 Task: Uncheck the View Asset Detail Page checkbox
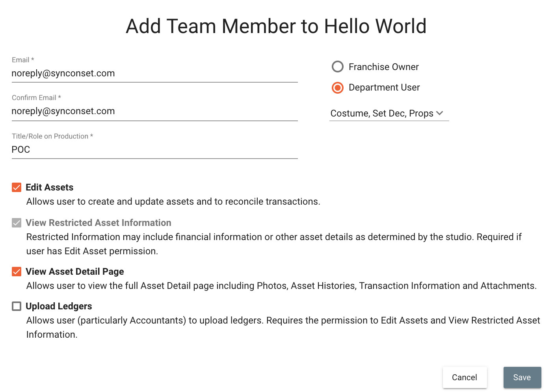click(x=17, y=272)
